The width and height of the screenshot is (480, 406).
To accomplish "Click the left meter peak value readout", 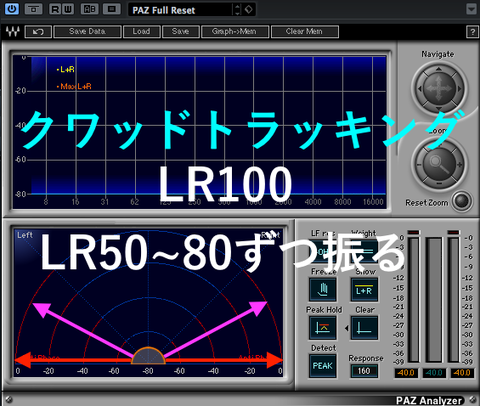I will click(406, 373).
